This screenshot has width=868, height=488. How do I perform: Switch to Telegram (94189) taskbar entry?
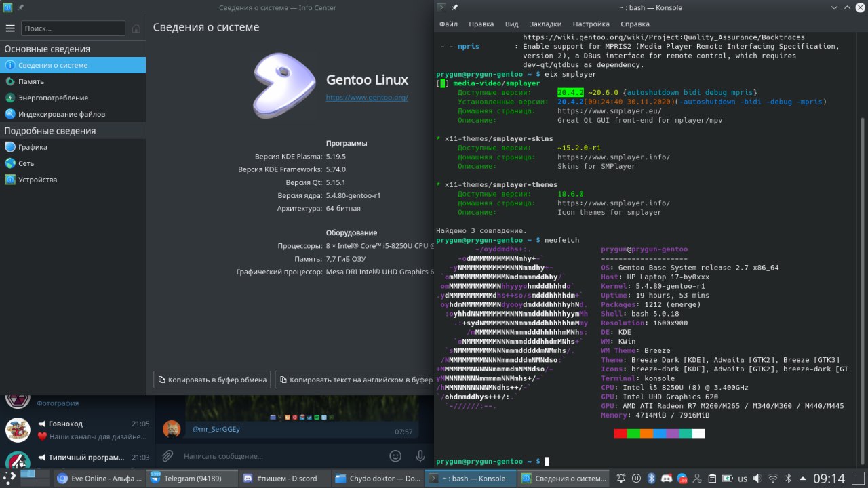[192, 478]
